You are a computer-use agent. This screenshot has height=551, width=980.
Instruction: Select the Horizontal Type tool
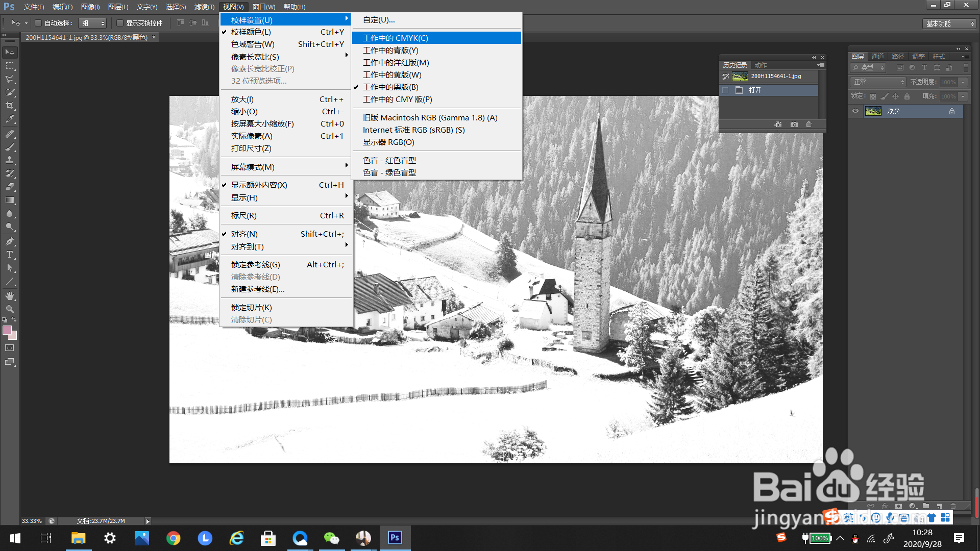pyautogui.click(x=10, y=255)
